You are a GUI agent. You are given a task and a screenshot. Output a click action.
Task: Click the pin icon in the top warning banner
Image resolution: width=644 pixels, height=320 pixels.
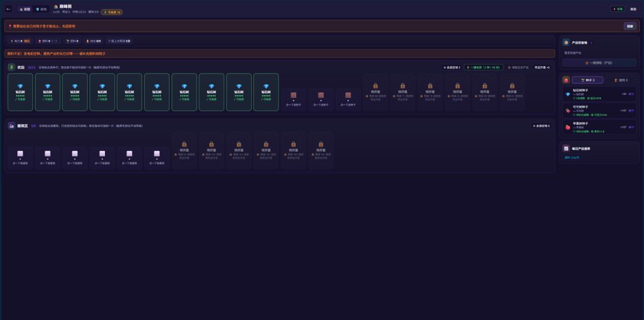pyautogui.click(x=10, y=26)
